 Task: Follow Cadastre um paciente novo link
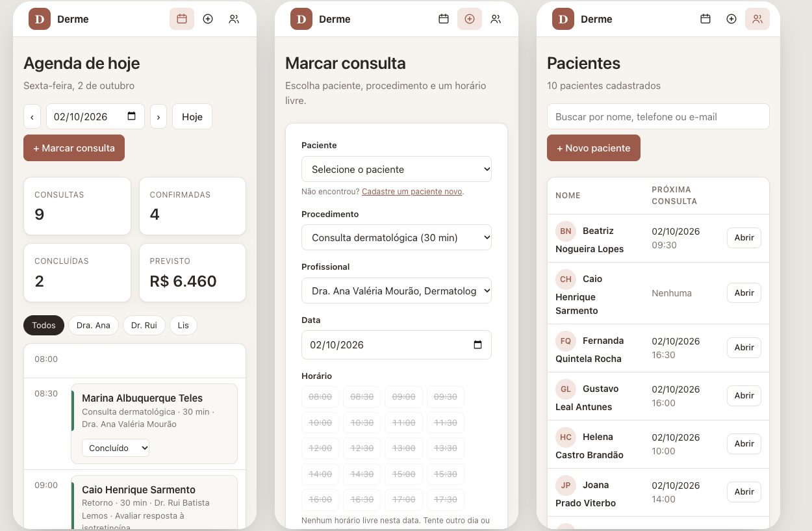(x=412, y=192)
